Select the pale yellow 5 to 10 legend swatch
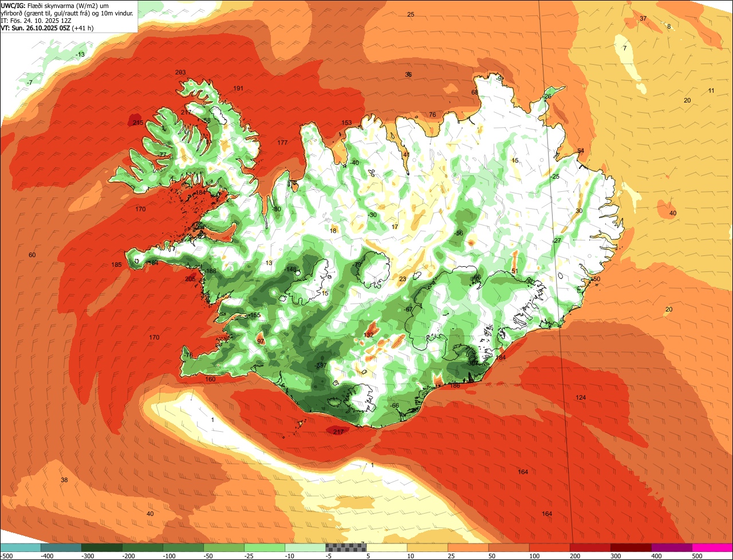The height and width of the screenshot is (560, 733). (x=387, y=548)
